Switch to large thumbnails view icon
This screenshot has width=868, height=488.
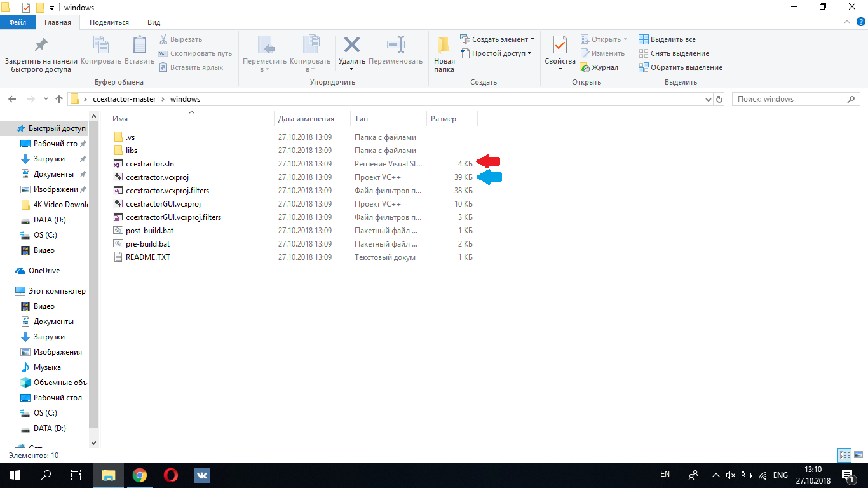(x=858, y=455)
